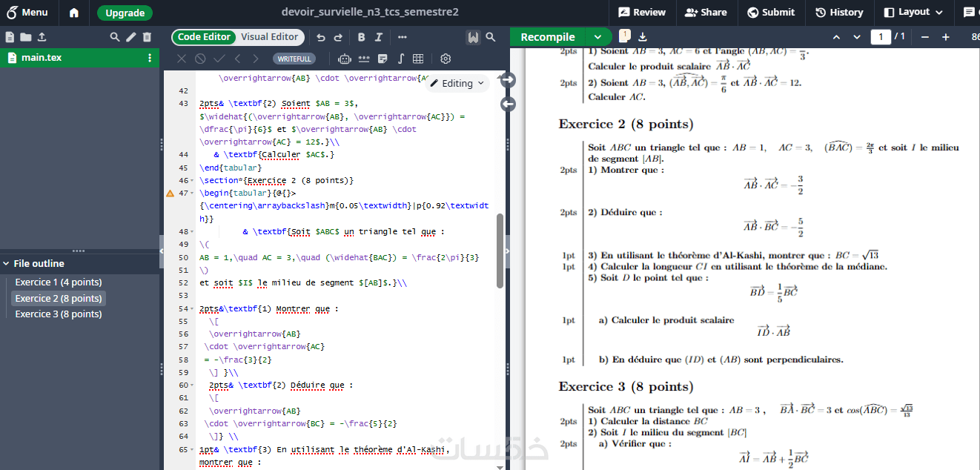Collapse the File outline section
980x470 pixels.
click(7, 263)
